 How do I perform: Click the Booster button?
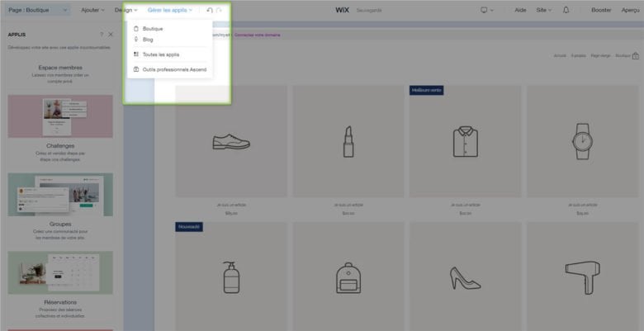[x=601, y=10]
